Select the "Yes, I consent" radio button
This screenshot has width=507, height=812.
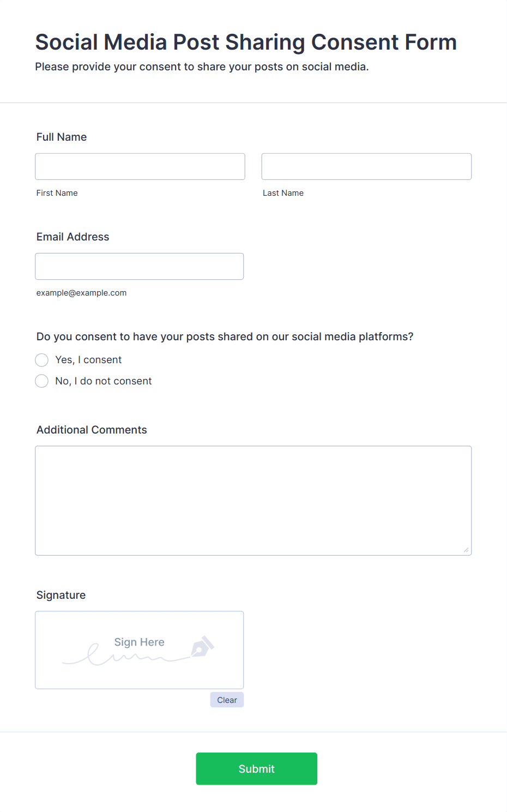point(42,360)
